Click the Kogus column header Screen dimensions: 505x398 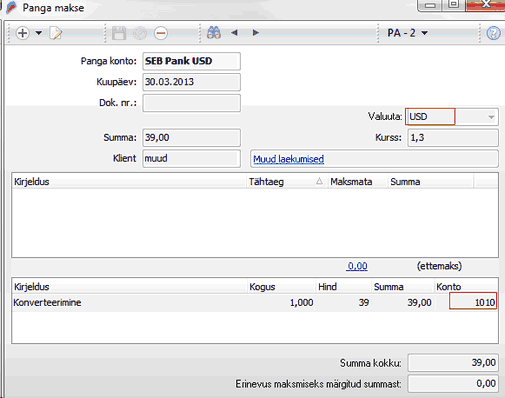coord(281,287)
